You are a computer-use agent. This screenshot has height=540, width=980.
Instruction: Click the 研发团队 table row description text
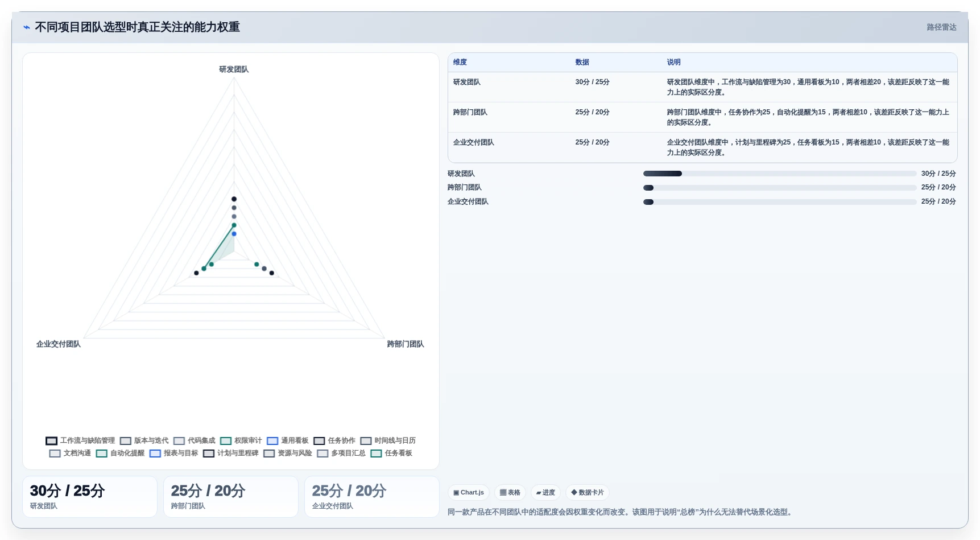pyautogui.click(x=808, y=87)
